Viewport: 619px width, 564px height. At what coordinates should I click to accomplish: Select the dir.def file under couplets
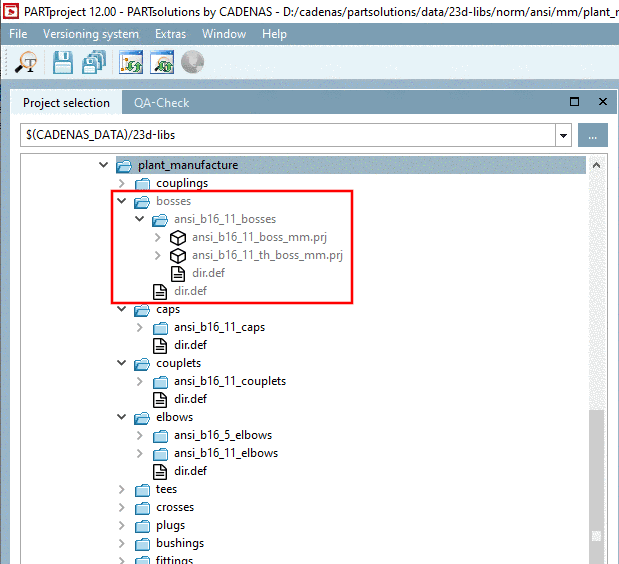(190, 399)
